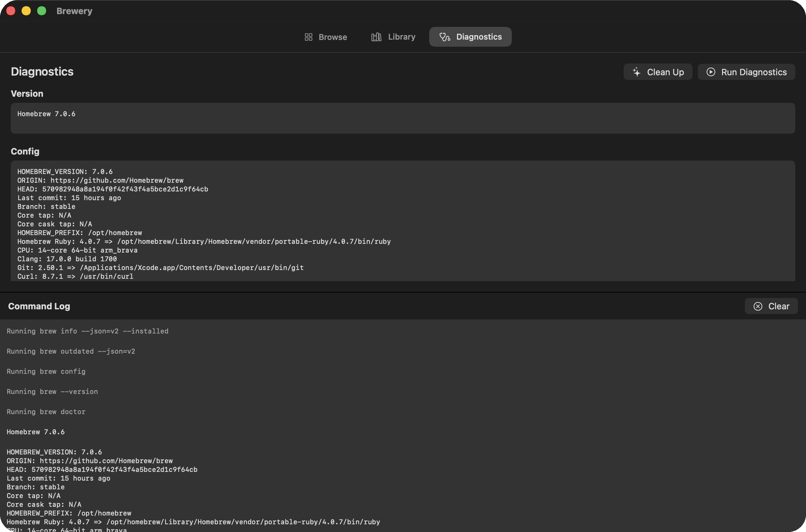806x532 pixels.
Task: Click 'Running brew outdated --json=v2' log line
Action: [x=71, y=352]
